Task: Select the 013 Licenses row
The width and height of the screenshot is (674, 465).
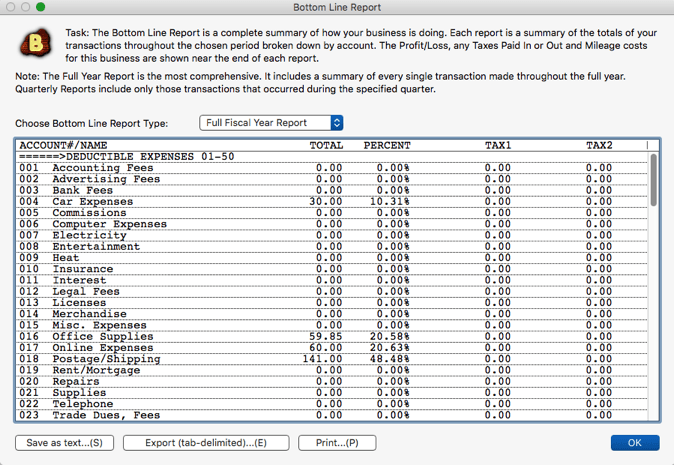Action: 332,303
